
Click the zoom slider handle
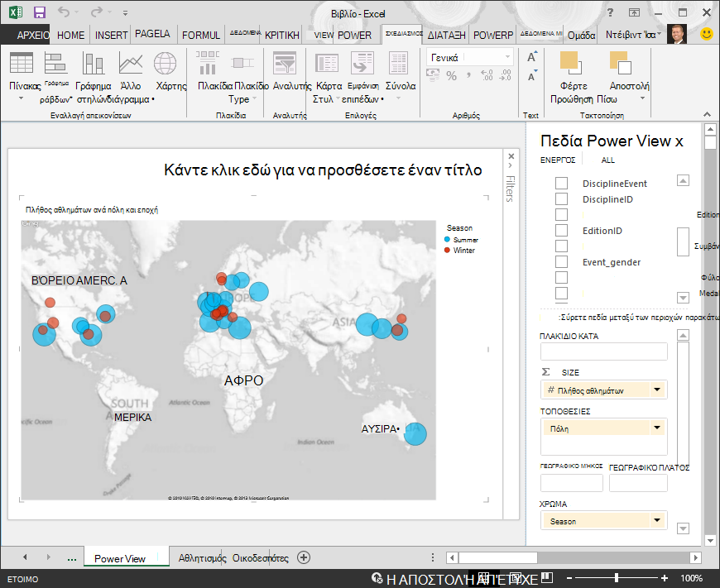coord(617,578)
